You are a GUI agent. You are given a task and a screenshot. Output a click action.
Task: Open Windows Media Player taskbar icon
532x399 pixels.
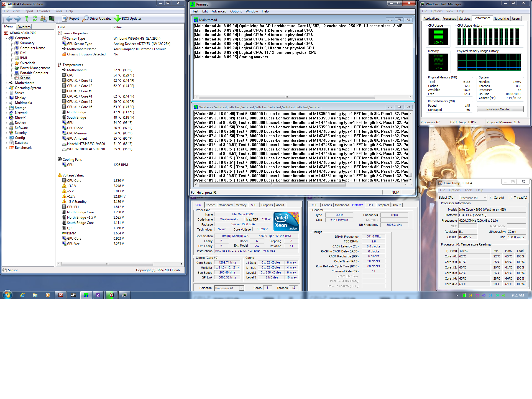[x=48, y=295]
